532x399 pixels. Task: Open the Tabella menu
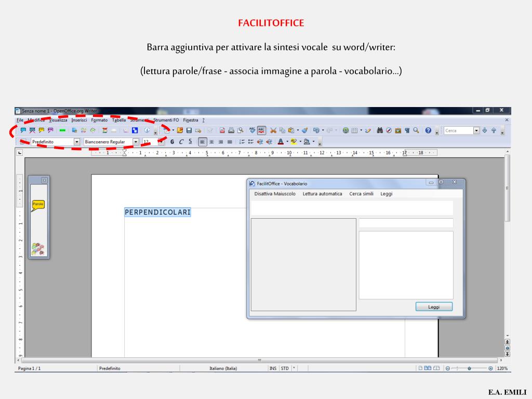click(x=119, y=120)
